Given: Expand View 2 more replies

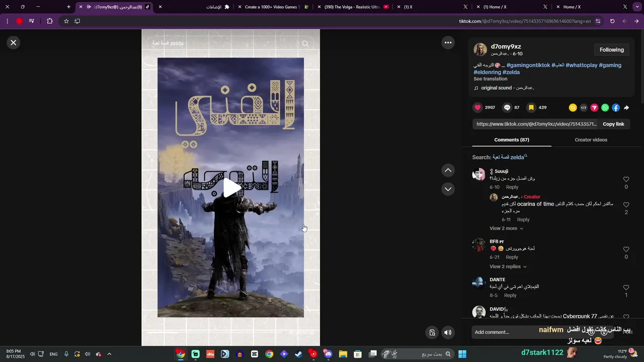Looking at the screenshot, I should click(x=506, y=228).
